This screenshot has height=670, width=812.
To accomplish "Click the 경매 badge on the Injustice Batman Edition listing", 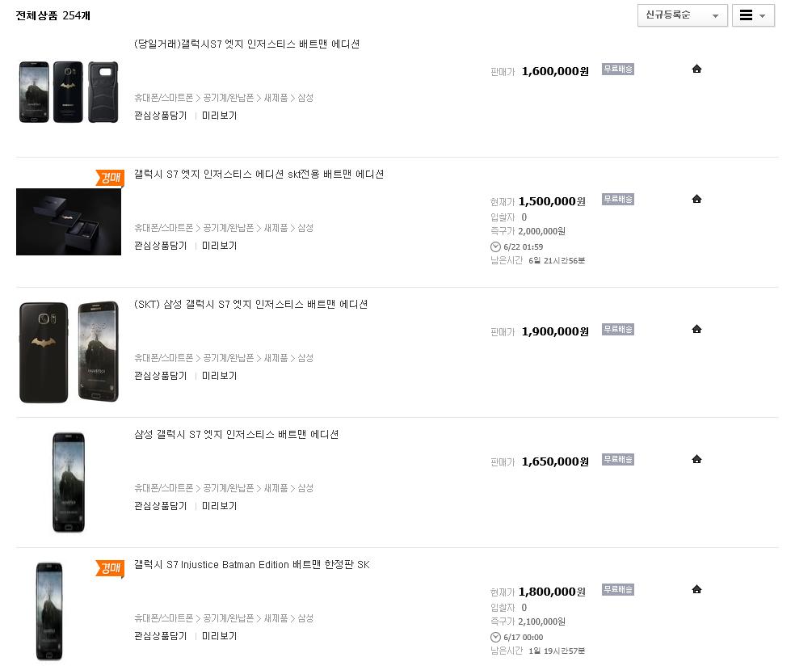I will [109, 568].
